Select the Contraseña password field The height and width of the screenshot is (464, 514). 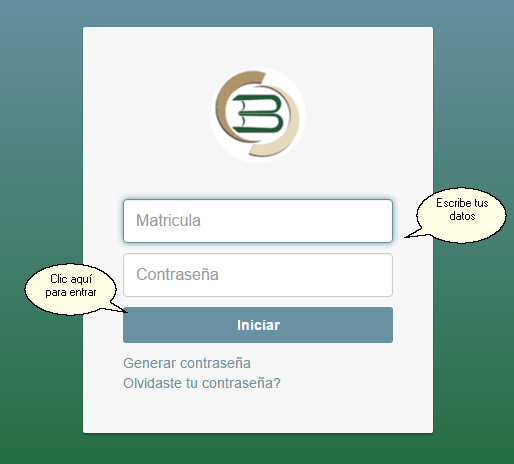click(258, 275)
